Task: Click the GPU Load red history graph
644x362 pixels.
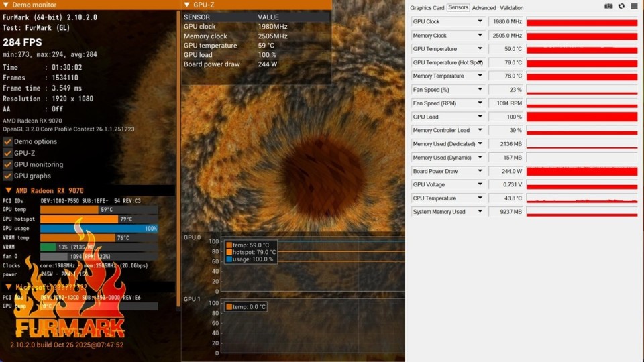Action: (x=582, y=117)
